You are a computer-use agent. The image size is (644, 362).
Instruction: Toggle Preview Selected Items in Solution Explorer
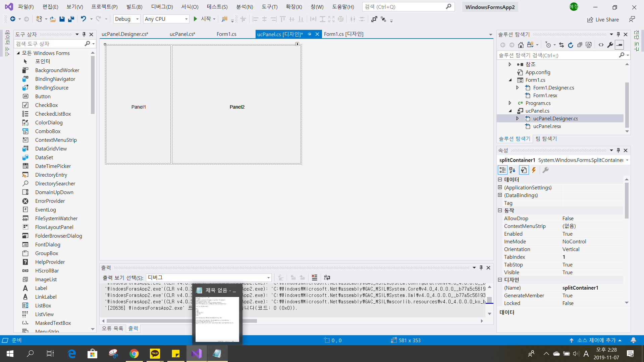(x=620, y=45)
